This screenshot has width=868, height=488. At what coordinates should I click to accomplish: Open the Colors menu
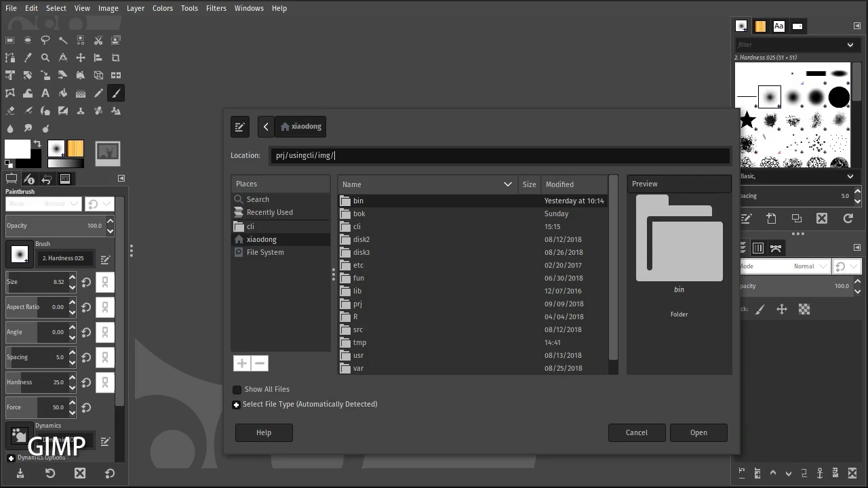[x=163, y=8]
